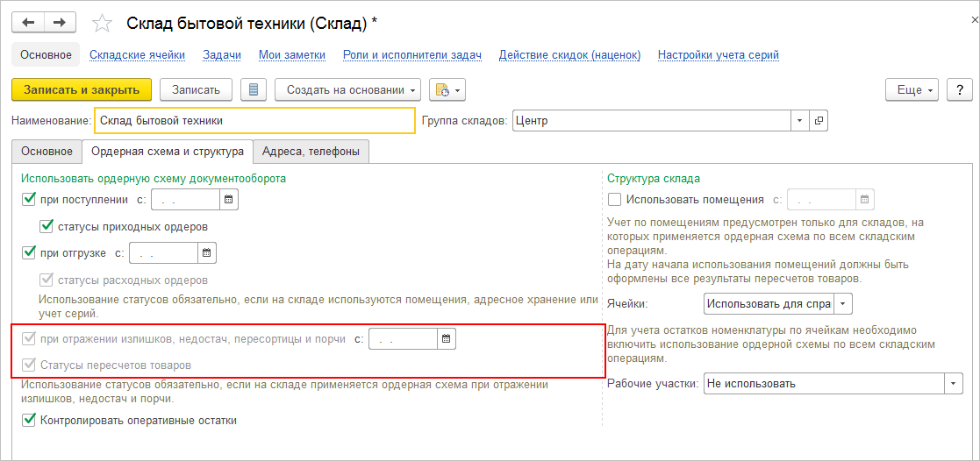Screen dimensions: 980x461
Task: Click the back navigation arrow
Action: coord(29,22)
